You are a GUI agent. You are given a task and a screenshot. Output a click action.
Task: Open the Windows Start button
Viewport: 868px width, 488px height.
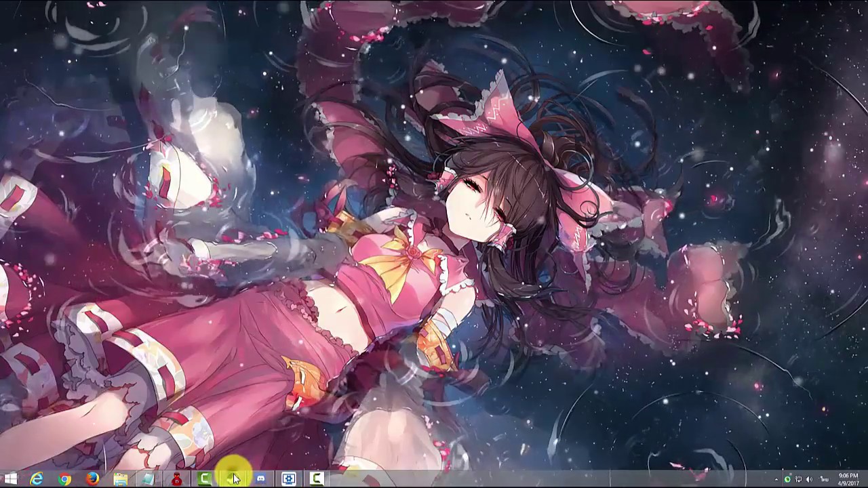coord(10,479)
